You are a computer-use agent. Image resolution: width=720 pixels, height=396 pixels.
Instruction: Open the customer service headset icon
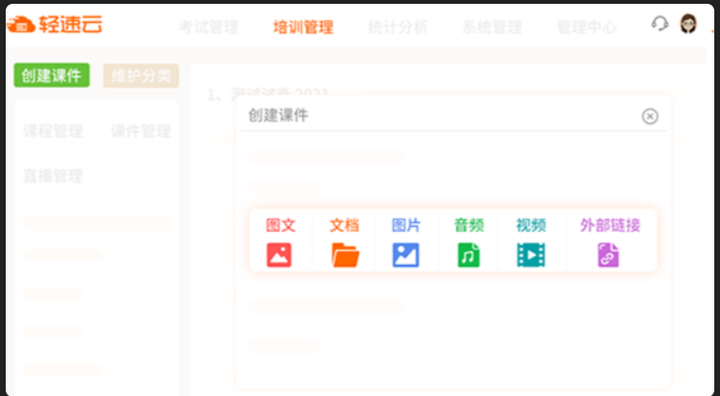(x=660, y=23)
